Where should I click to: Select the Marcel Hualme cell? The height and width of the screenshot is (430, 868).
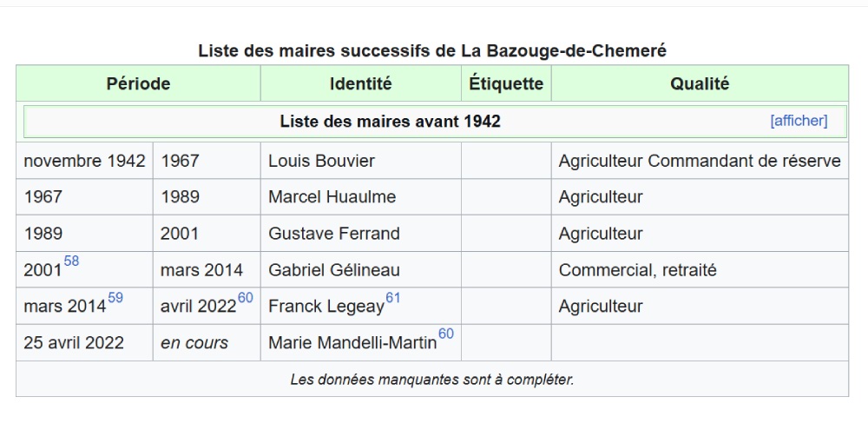point(332,197)
